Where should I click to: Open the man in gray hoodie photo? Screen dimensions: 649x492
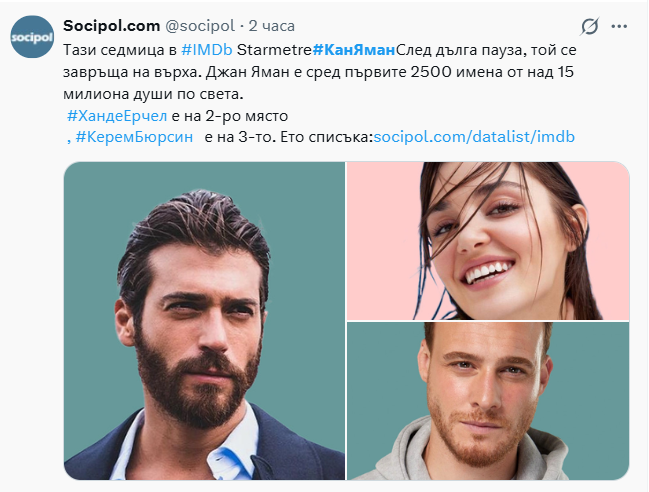point(488,401)
